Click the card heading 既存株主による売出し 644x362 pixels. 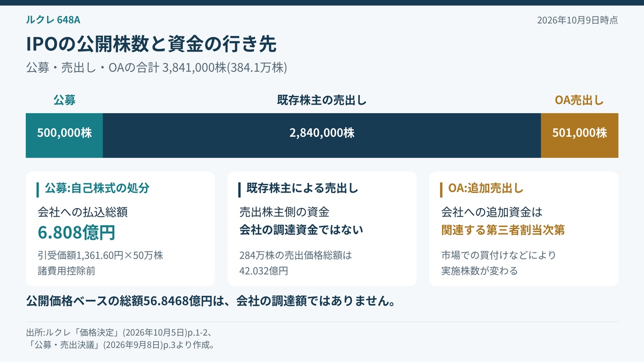coord(302,188)
